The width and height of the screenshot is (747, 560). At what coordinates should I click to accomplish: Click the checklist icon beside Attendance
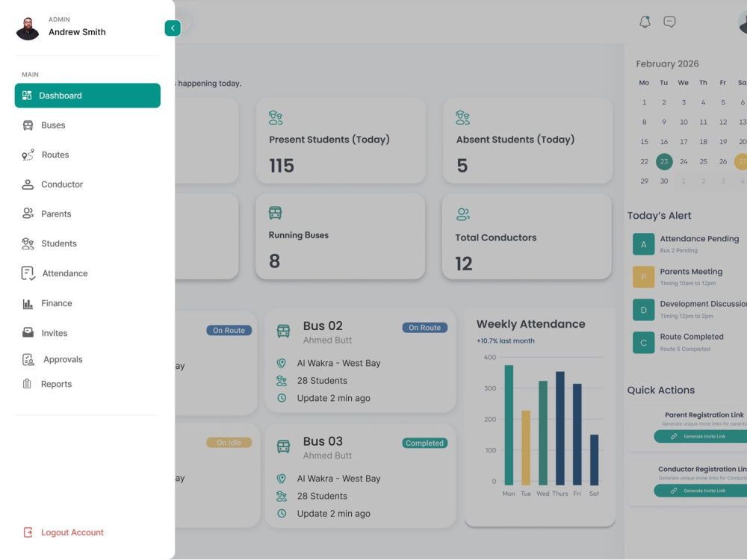click(x=28, y=273)
